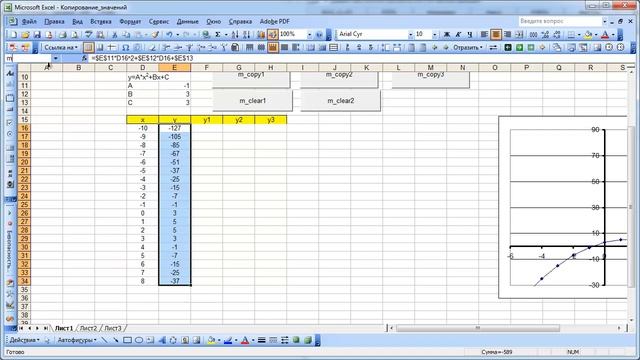Create a new workbook with New icon
This screenshot has height=360, width=640.
[x=13, y=35]
